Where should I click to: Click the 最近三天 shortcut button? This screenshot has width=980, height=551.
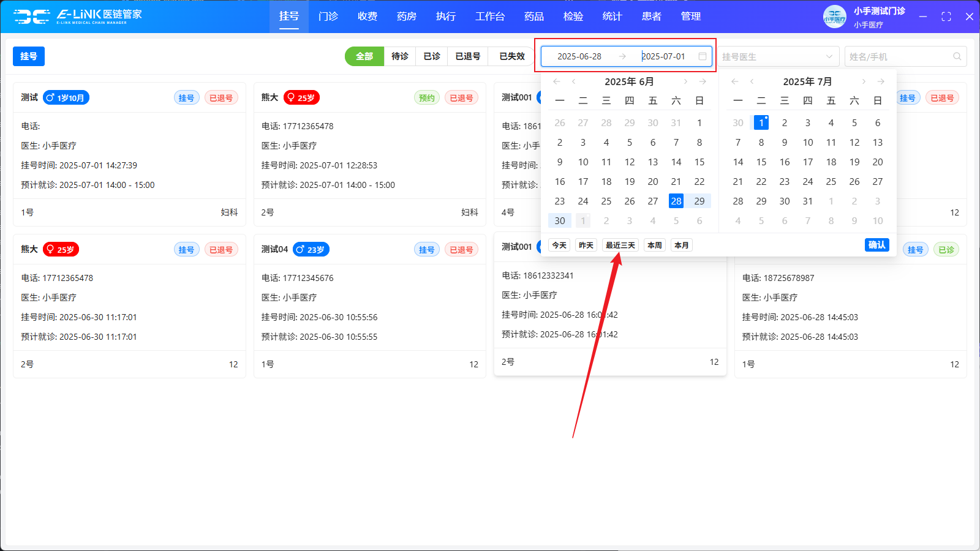click(x=620, y=246)
